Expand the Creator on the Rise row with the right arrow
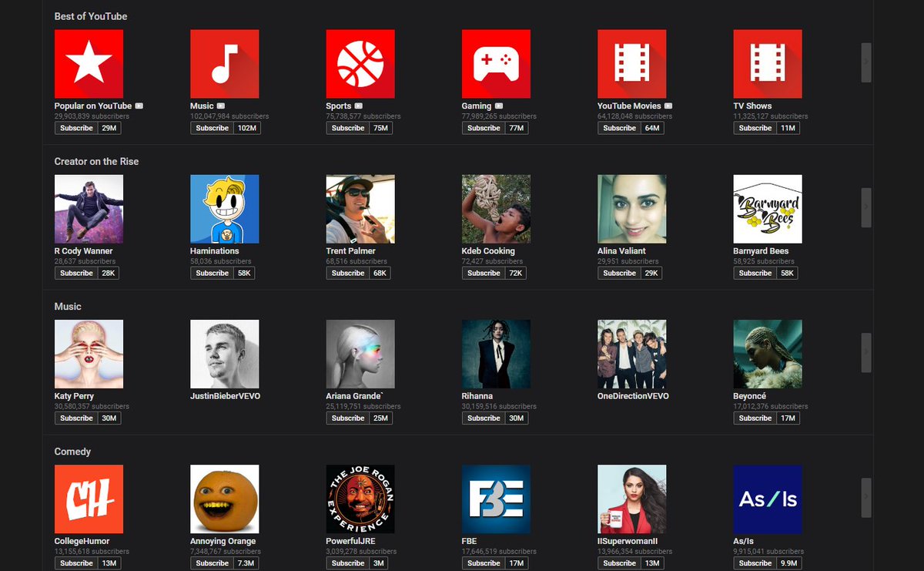The image size is (924, 571). (x=866, y=207)
